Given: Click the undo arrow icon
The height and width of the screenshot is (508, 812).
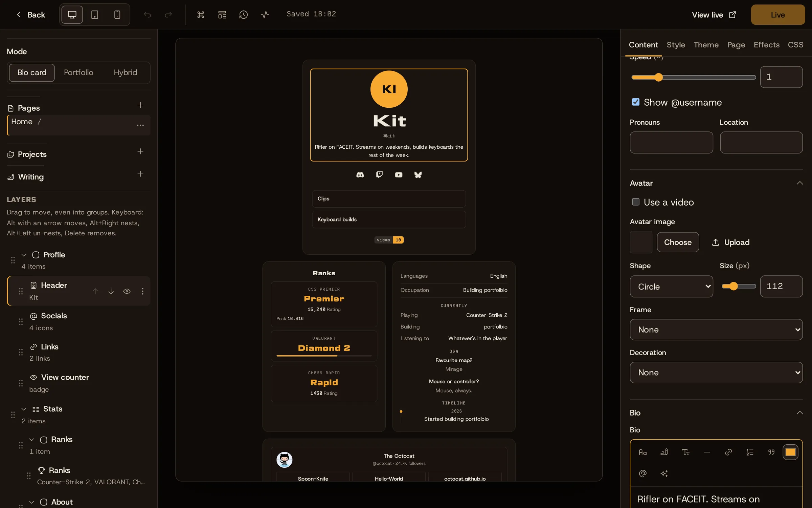Looking at the screenshot, I should 147,15.
